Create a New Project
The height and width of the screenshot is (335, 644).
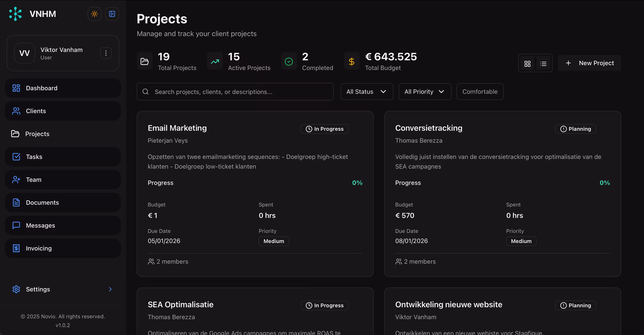pyautogui.click(x=589, y=63)
